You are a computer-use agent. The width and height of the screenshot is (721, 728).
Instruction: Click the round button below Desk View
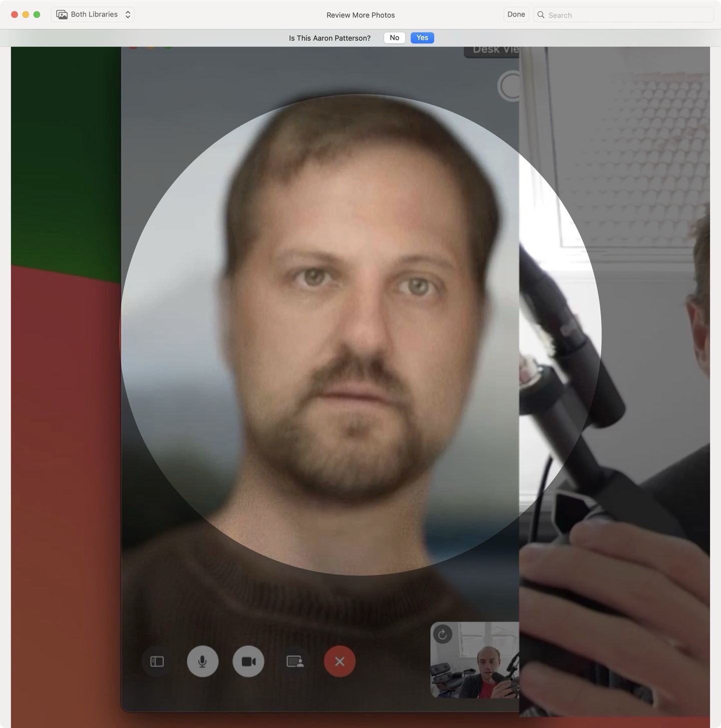click(x=510, y=87)
